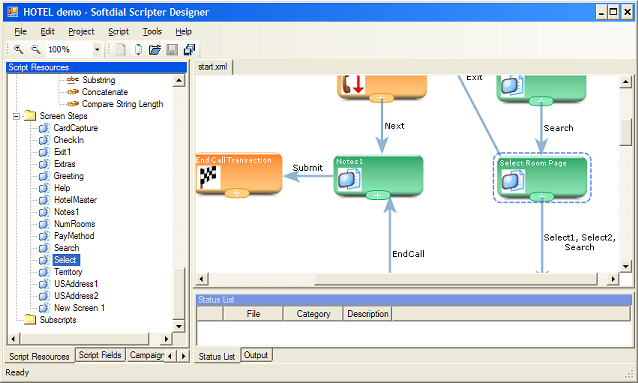
Task: Click the New blank document toolbar icon
Action: click(120, 50)
